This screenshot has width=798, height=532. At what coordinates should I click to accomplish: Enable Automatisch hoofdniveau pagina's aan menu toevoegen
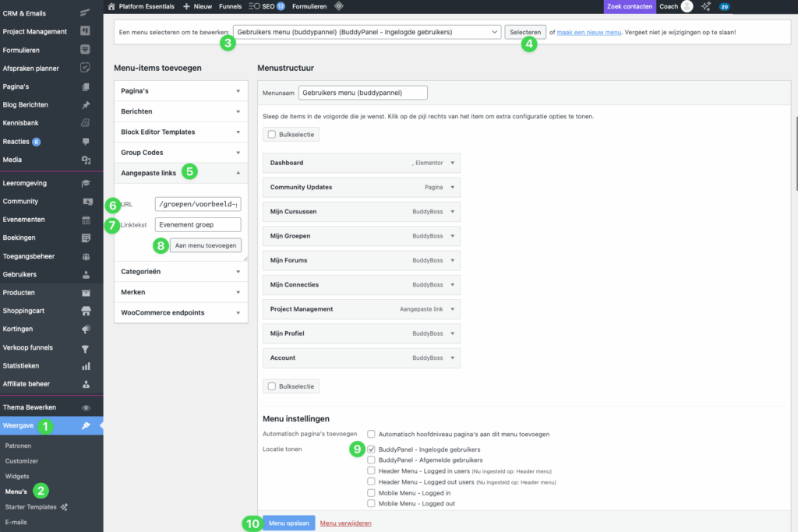coord(372,433)
